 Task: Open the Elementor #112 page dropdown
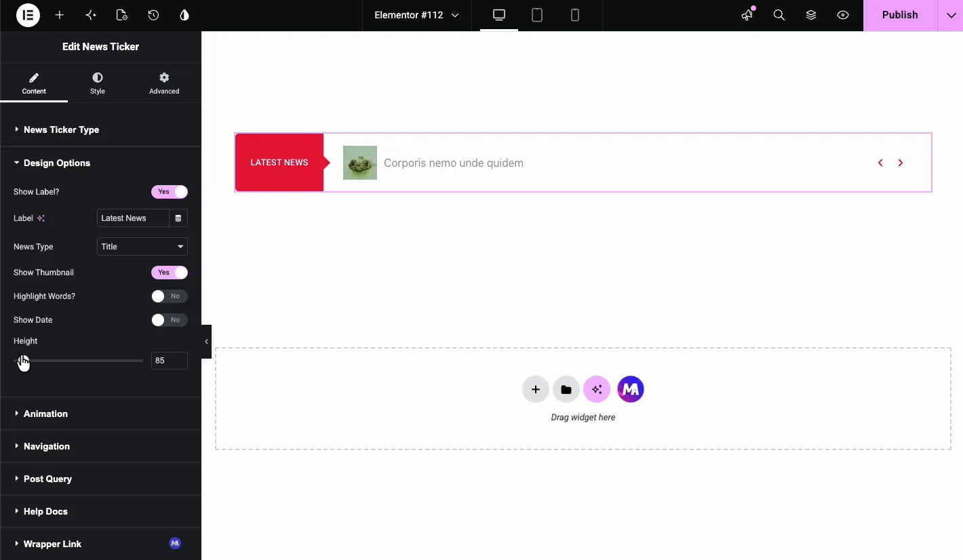coord(416,15)
